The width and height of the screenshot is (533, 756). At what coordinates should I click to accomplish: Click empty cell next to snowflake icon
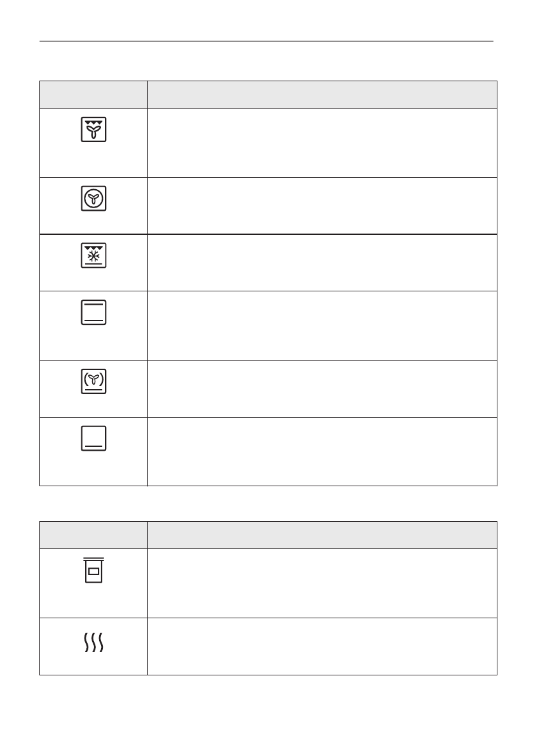pyautogui.click(x=322, y=263)
